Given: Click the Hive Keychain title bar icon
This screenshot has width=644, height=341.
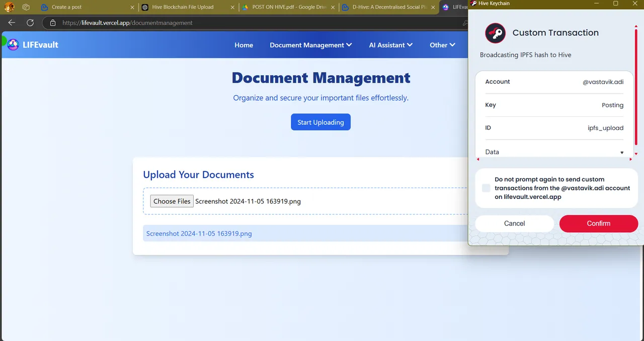Looking at the screenshot, I should coord(473,4).
